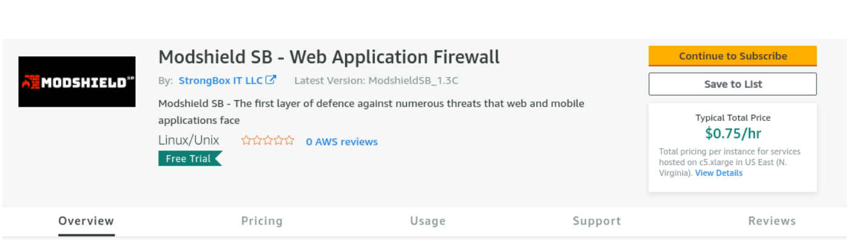Click the first rating star
This screenshot has width=868, height=247.
246,141
